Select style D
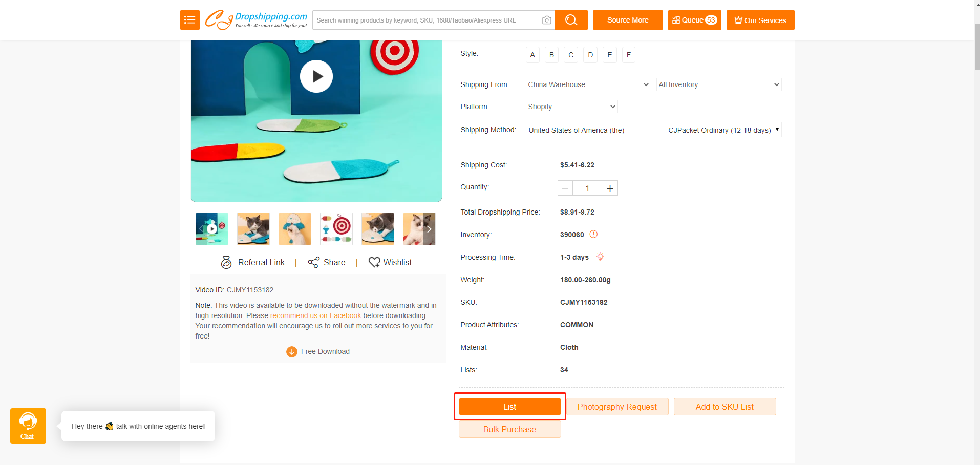The height and width of the screenshot is (465, 980). point(590,55)
